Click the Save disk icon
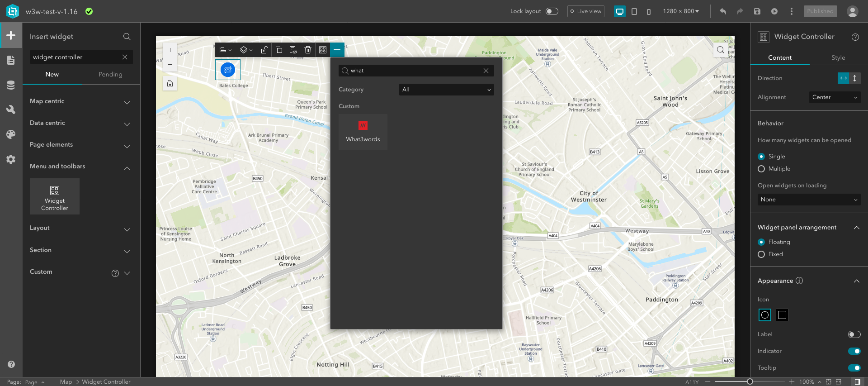The width and height of the screenshot is (868, 386). [x=757, y=11]
